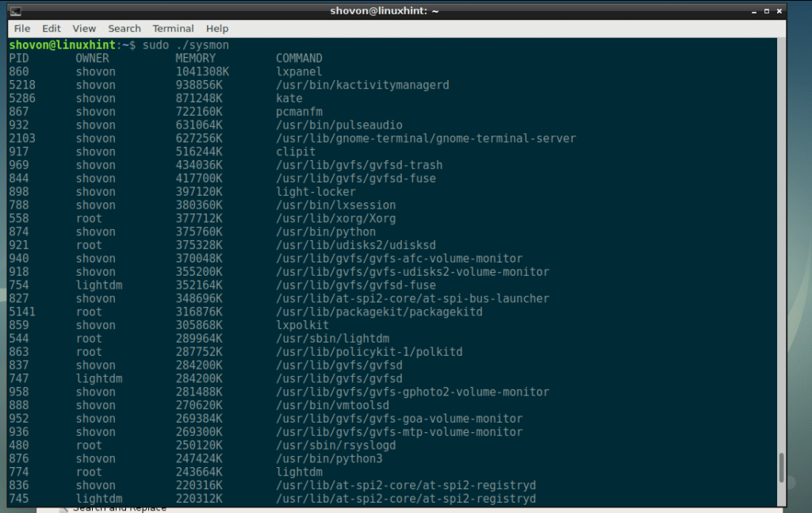Viewport: 812px width, 513px height.
Task: Click the terminal icon in the title bar
Action: 16,11
